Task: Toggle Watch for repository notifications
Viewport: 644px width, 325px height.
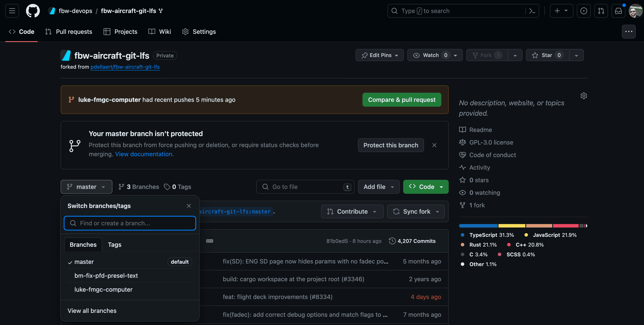Action: tap(430, 55)
